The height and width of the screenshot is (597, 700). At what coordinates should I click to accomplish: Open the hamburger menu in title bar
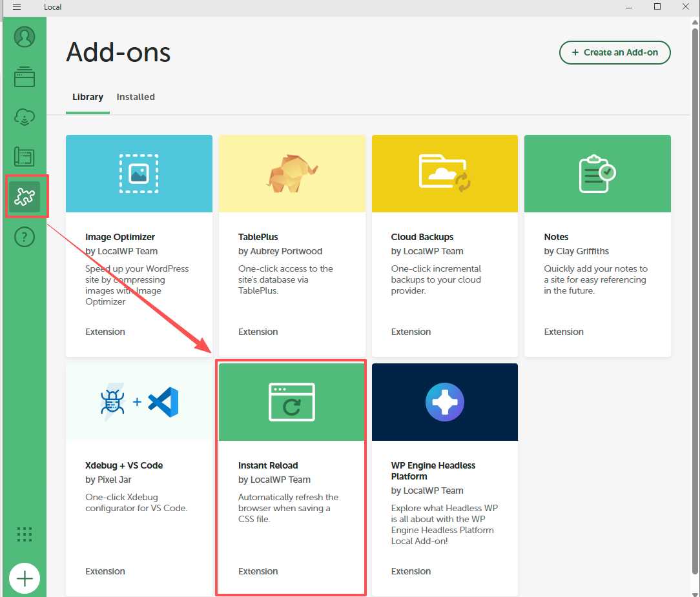pyautogui.click(x=17, y=7)
